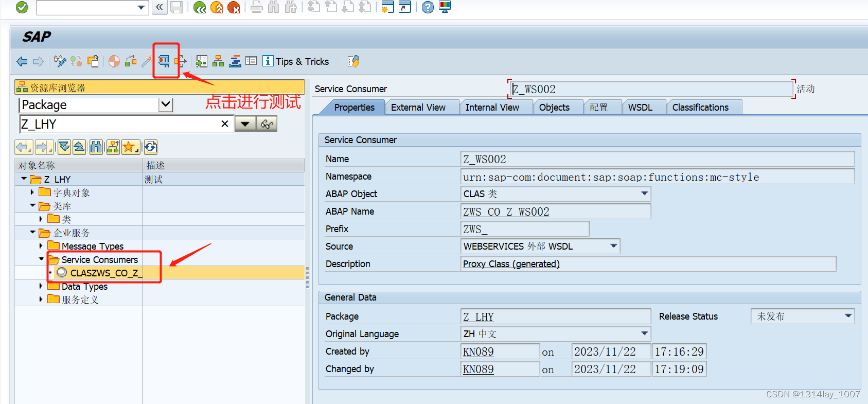Click the Print icon in the system toolbar
The width and height of the screenshot is (868, 404).
pyautogui.click(x=257, y=7)
